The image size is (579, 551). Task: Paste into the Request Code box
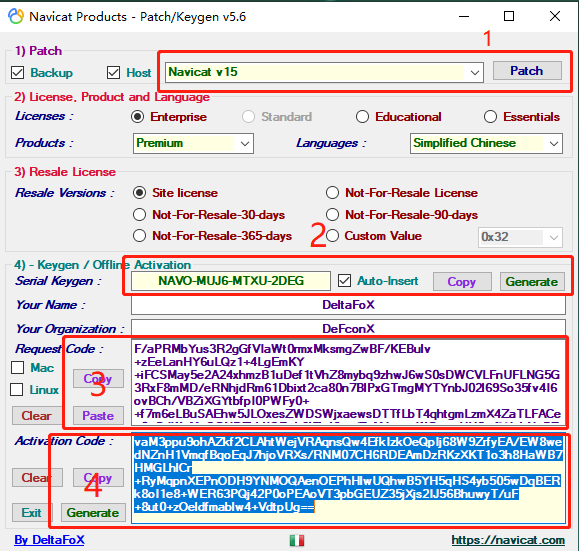98,416
